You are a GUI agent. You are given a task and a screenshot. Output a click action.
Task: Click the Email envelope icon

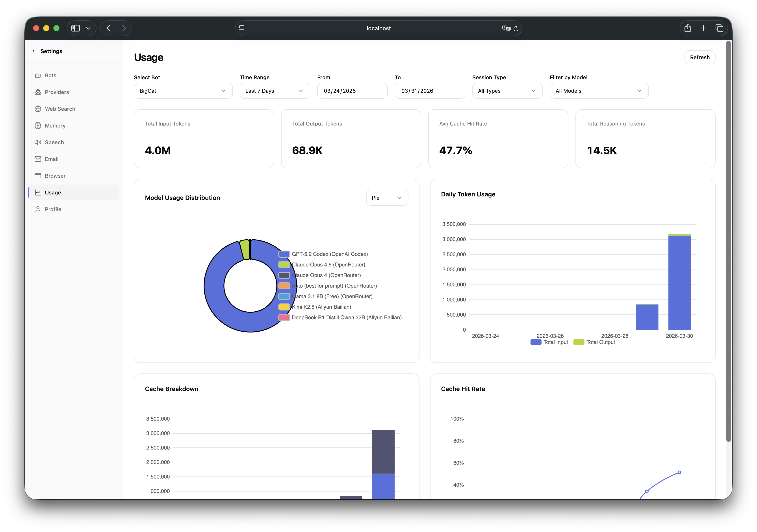(38, 159)
